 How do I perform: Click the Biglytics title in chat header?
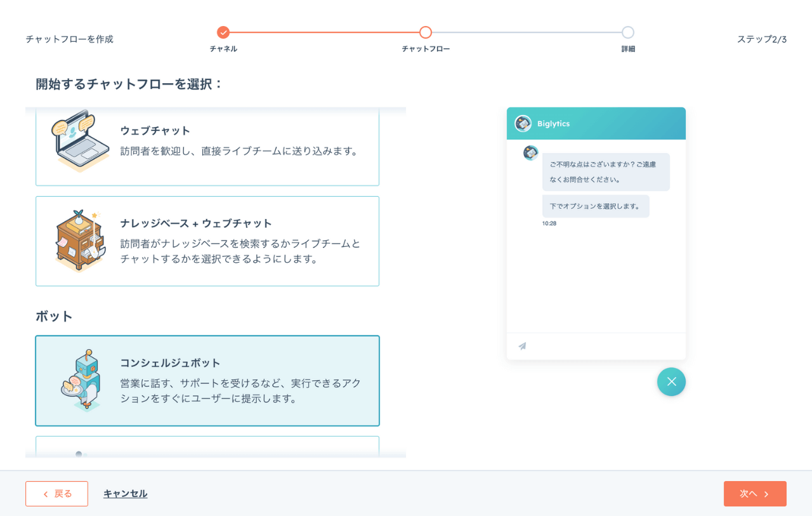(553, 124)
